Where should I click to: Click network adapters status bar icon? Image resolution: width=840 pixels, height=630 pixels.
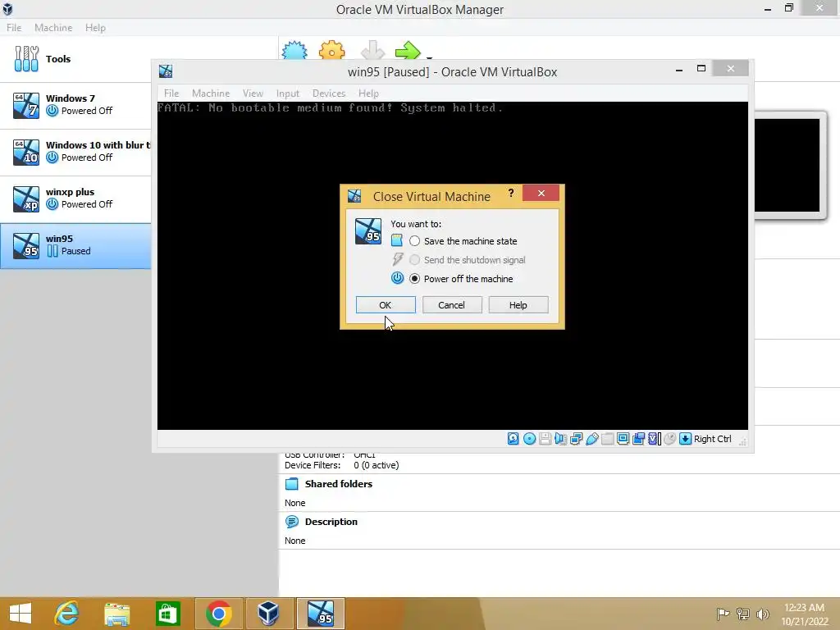click(577, 439)
